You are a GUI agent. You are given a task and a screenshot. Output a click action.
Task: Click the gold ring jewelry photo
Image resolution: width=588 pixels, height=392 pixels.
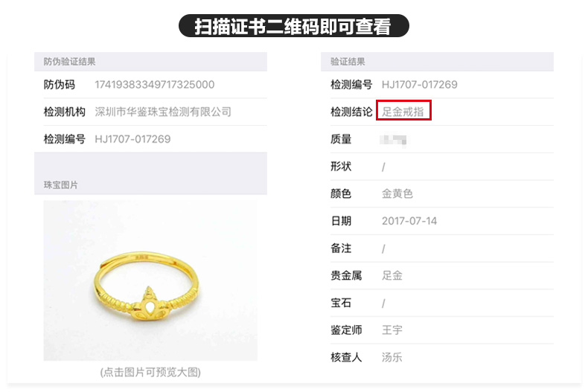point(150,280)
